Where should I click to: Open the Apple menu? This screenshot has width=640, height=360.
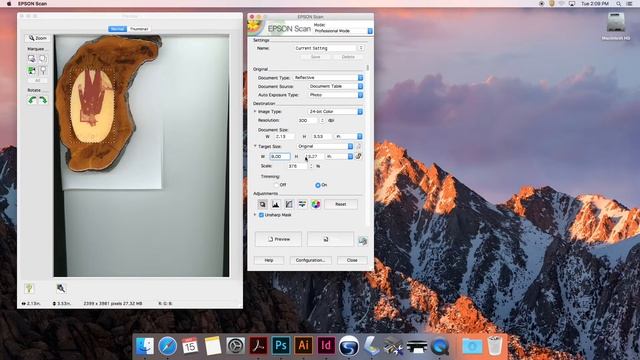tap(9, 4)
